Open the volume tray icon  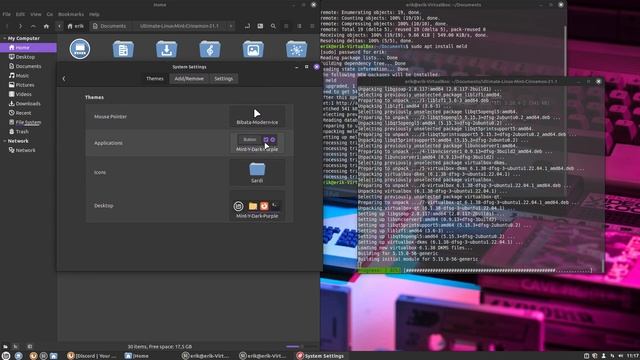[x=620, y=356]
